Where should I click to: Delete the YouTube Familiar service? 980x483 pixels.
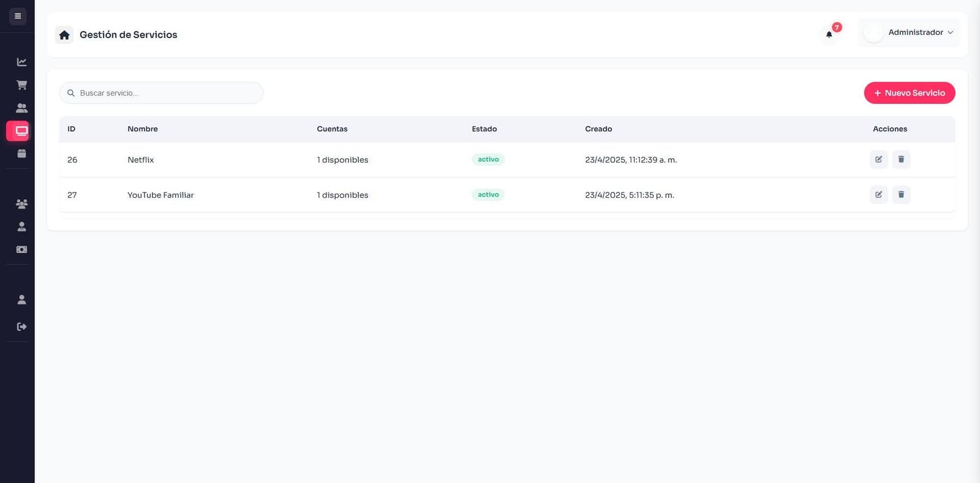pyautogui.click(x=901, y=195)
